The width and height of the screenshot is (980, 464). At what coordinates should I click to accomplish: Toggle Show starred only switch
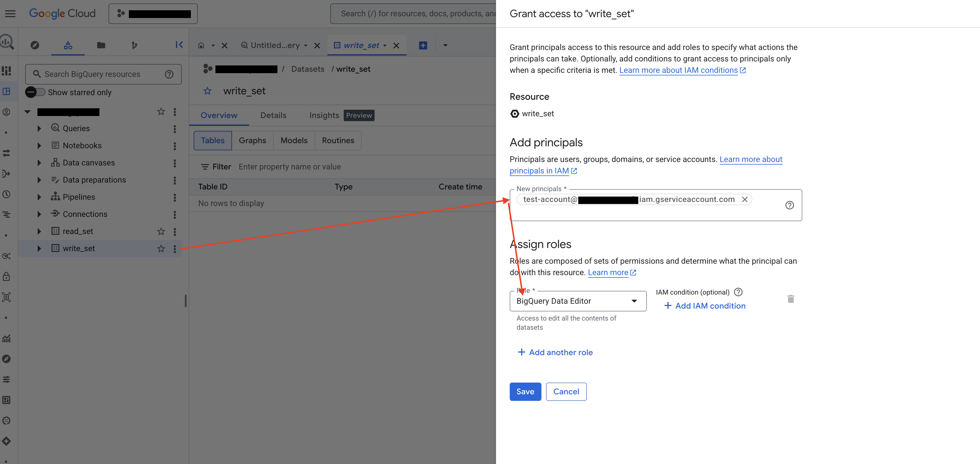pos(35,92)
